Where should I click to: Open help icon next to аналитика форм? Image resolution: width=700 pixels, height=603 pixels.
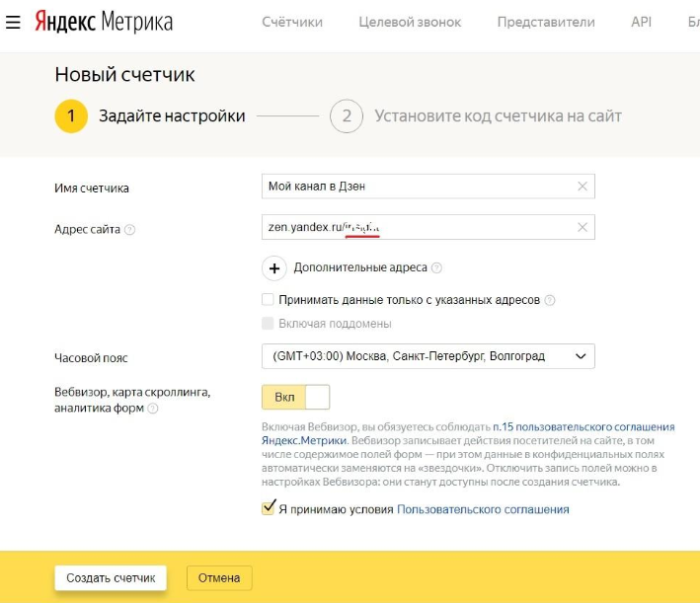pos(153,409)
